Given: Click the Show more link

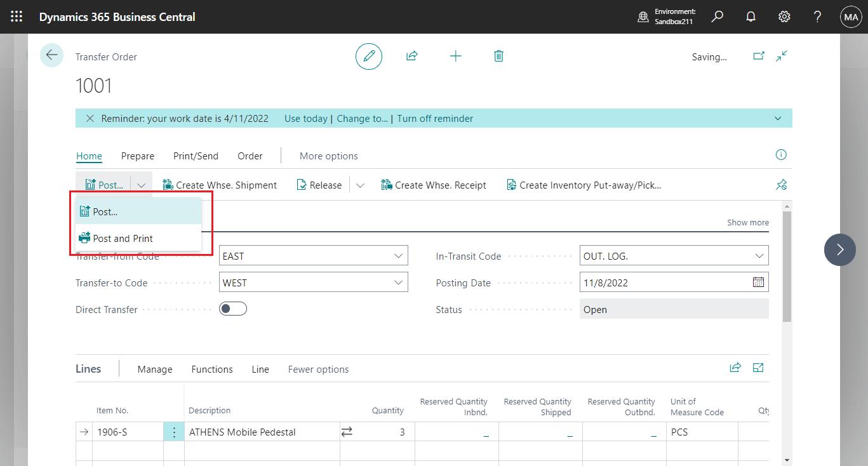Looking at the screenshot, I should point(747,222).
